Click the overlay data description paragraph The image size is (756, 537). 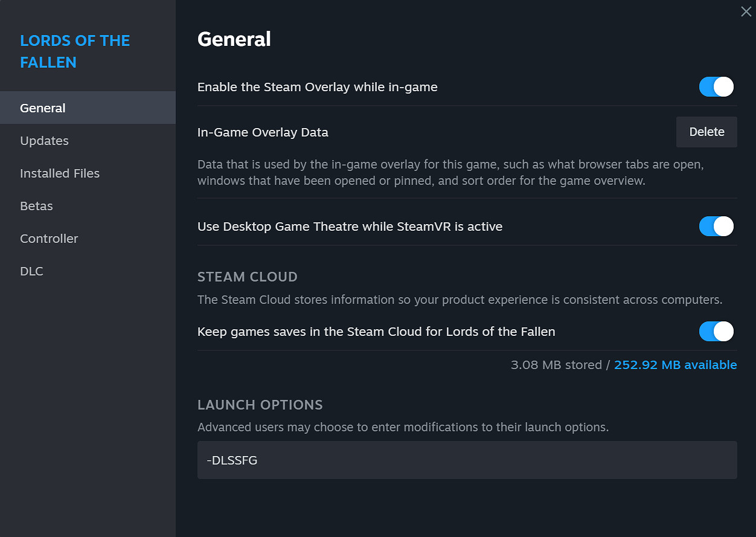450,173
